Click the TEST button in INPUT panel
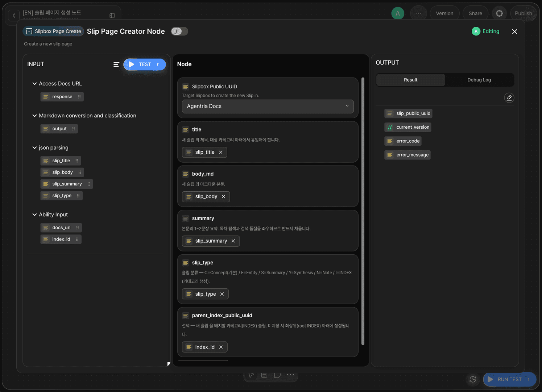 coord(144,64)
